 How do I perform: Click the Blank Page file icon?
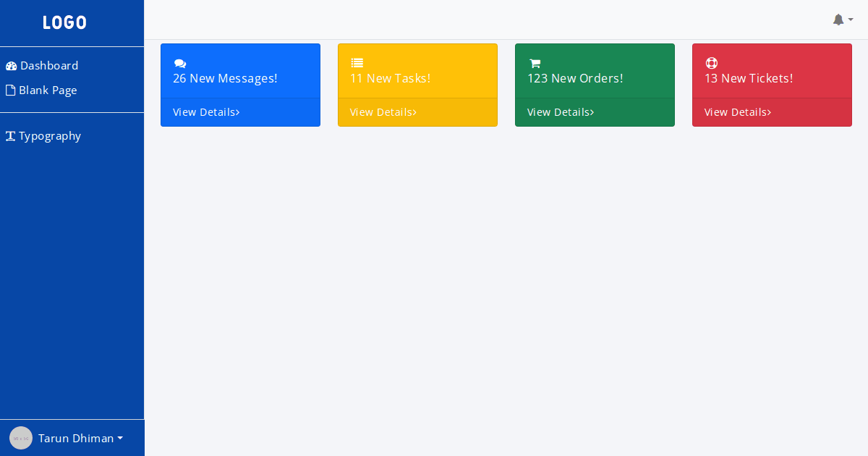tap(11, 90)
